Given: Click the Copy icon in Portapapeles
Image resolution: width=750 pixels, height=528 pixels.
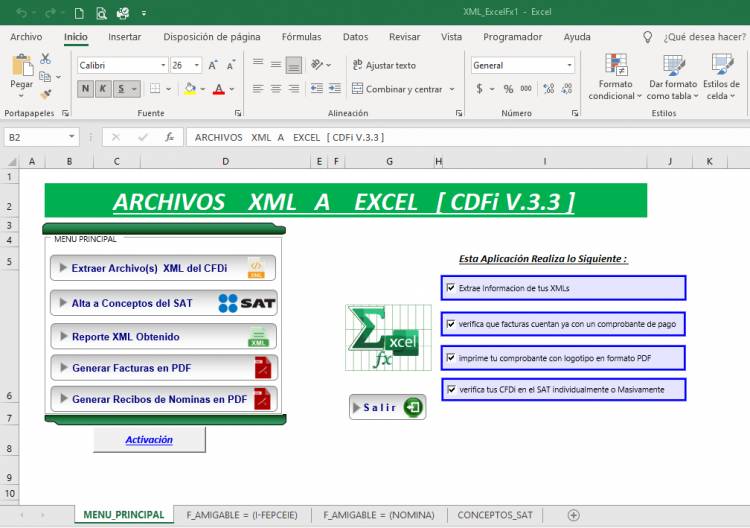Looking at the screenshot, I should [x=45, y=77].
